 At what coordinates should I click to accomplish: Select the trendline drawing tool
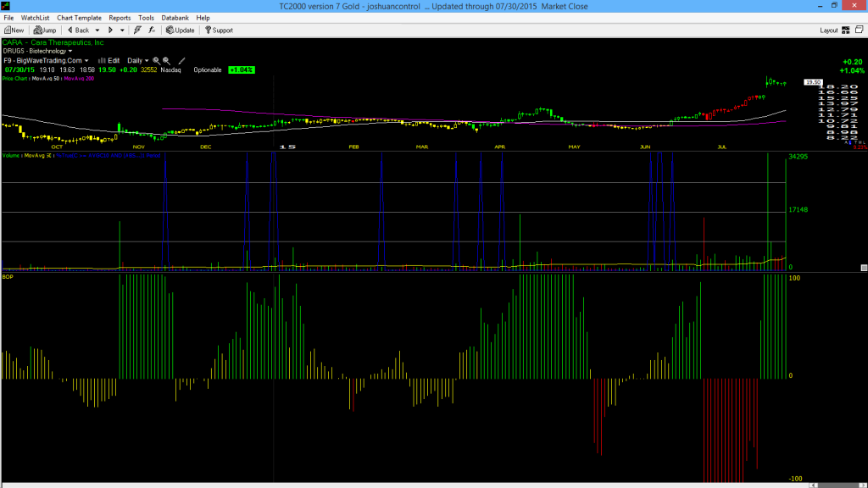pyautogui.click(x=181, y=61)
